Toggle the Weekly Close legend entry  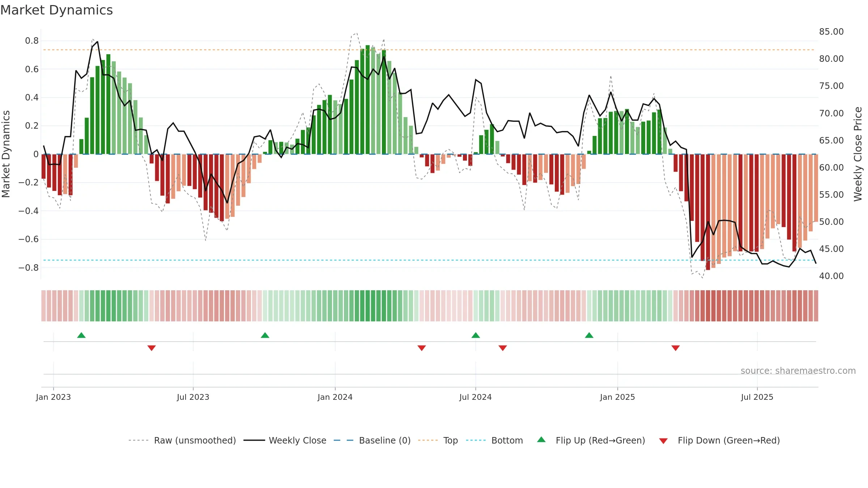click(285, 441)
